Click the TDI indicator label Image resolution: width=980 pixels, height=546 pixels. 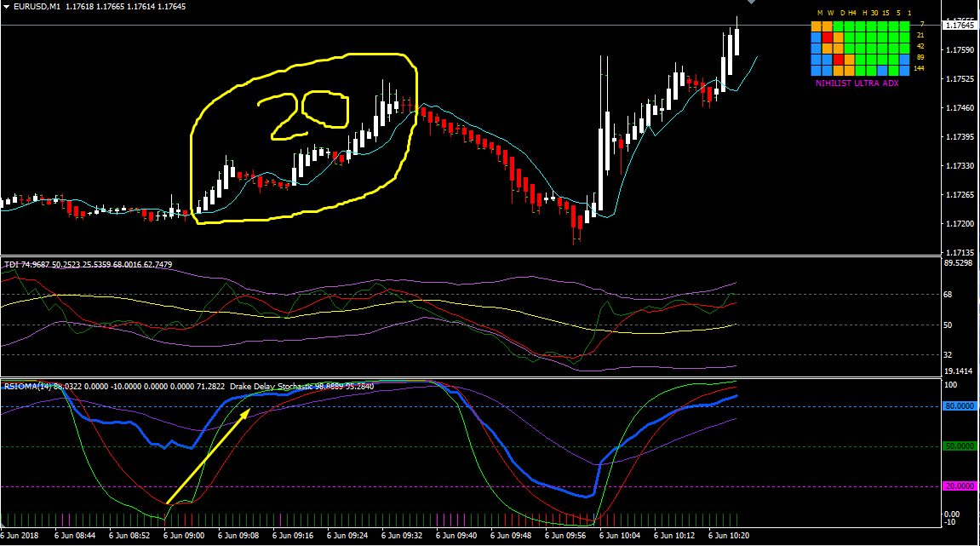pos(11,265)
